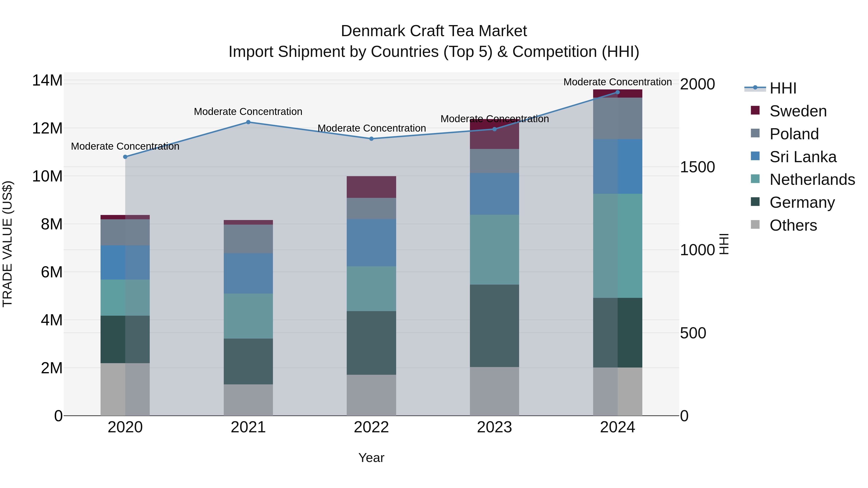Click the TRADE VALUE (US$) axis title

pos(7,244)
